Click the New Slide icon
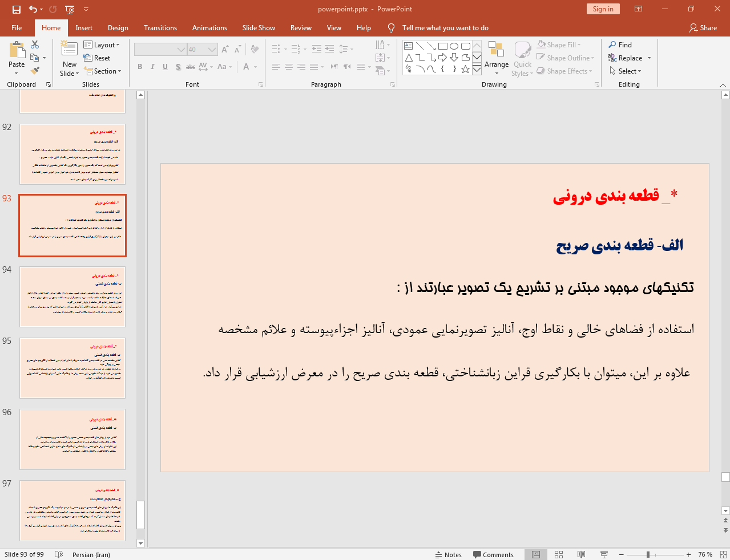Screen dimensions: 730x560 click(69, 49)
